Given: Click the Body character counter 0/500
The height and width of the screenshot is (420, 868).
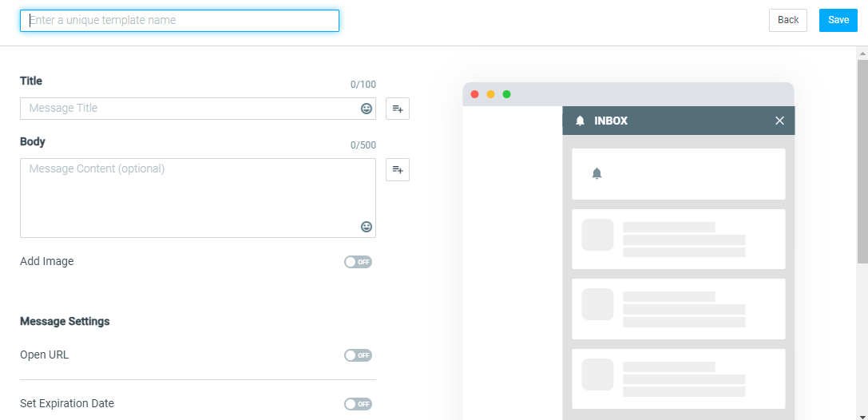Looking at the screenshot, I should [x=363, y=145].
